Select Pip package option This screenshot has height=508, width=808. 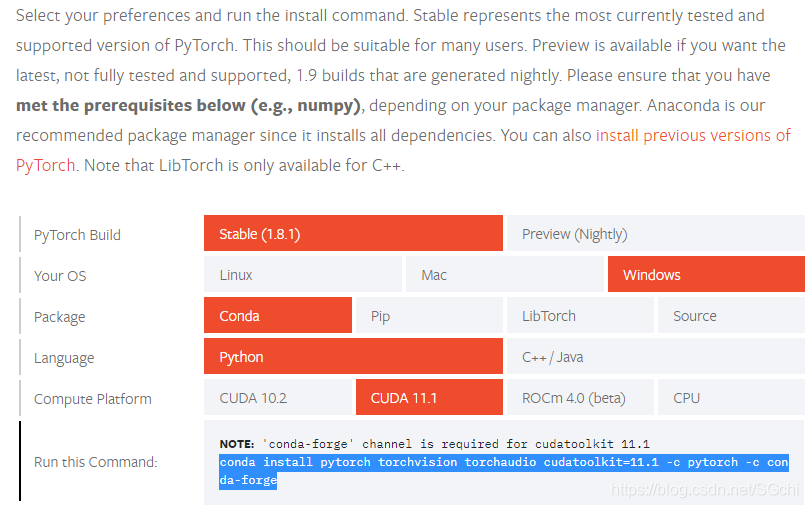click(x=429, y=316)
